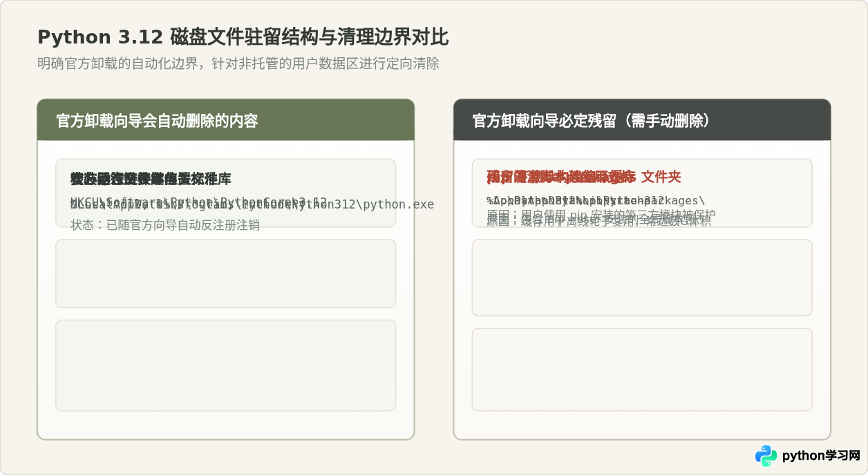Select the line 状态：已随官方向导自动反注册注销
The image size is (868, 475).
tap(165, 225)
